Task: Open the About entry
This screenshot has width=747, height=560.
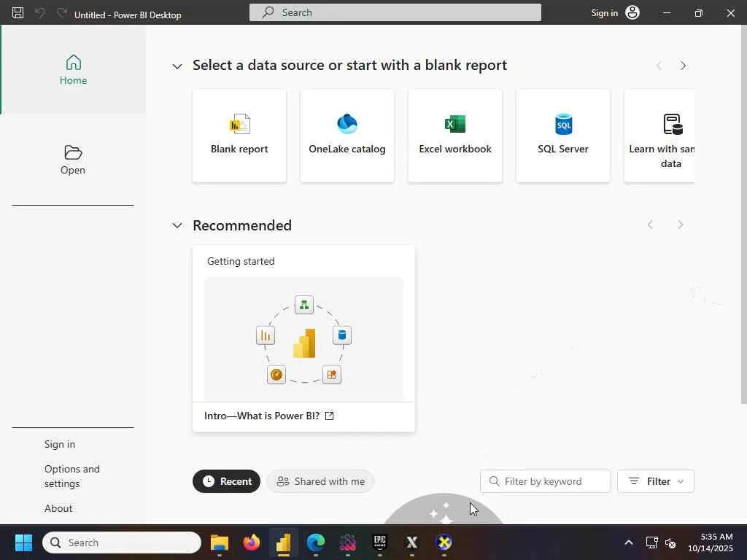Action: click(x=58, y=508)
